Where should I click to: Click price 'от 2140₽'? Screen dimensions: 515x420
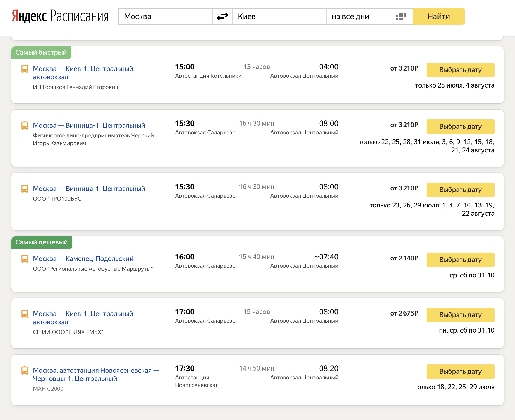click(x=404, y=258)
